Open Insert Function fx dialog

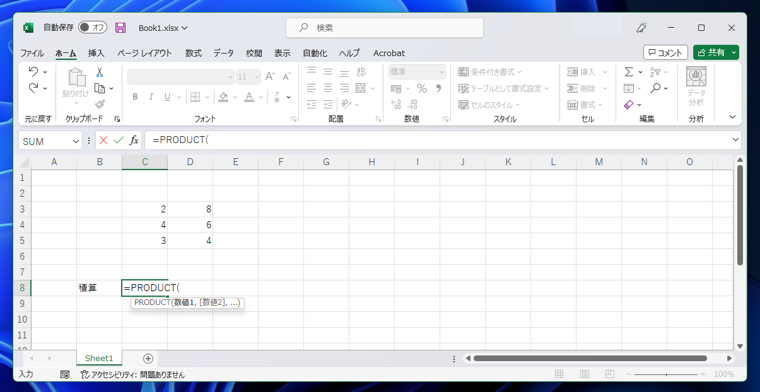pos(134,141)
